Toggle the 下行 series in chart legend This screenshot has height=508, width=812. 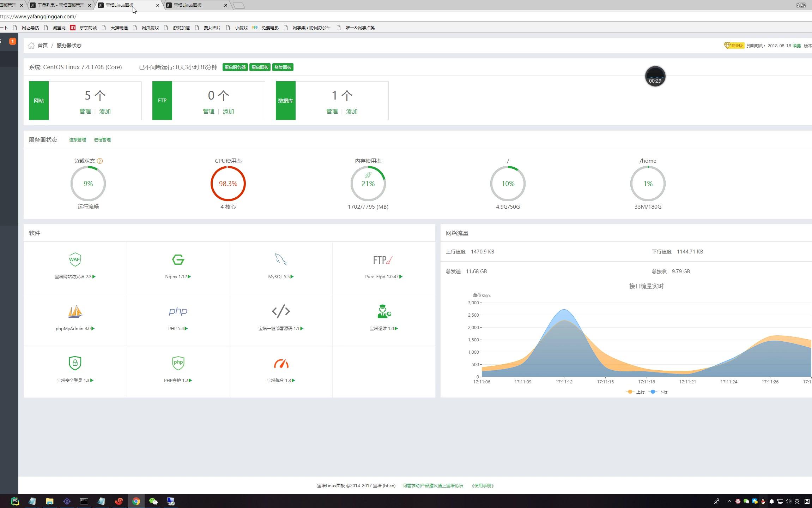coord(659,392)
